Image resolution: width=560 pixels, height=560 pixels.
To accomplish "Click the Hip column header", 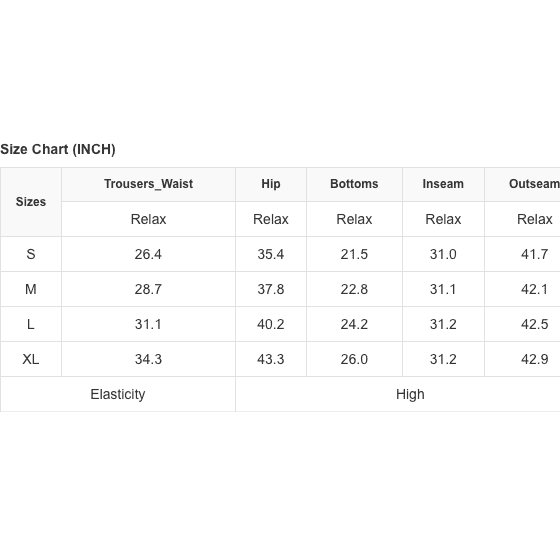I will click(x=271, y=184).
